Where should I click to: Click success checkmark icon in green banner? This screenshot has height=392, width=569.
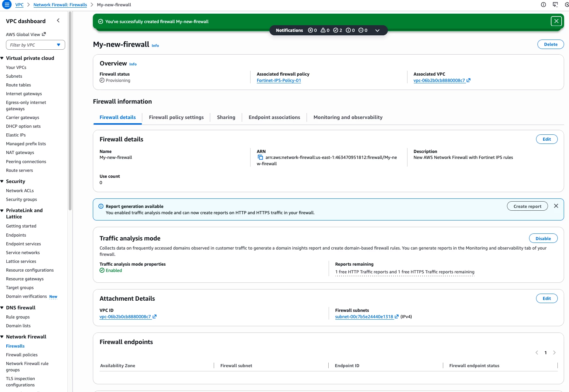[101, 21]
